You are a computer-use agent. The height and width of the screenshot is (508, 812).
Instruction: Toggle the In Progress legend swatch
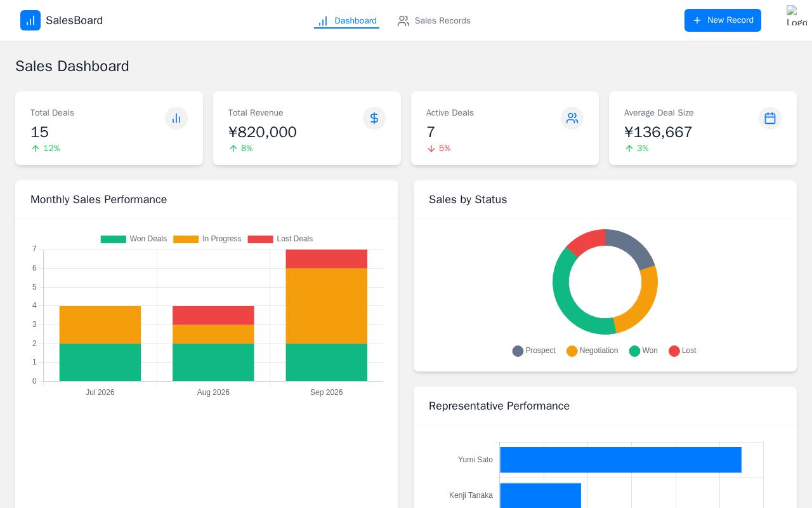pyautogui.click(x=186, y=239)
